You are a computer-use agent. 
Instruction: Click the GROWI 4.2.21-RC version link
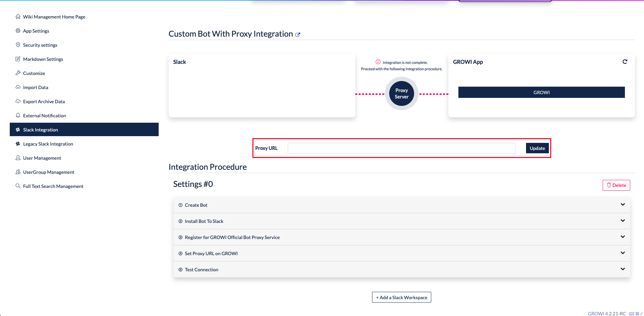607,314
